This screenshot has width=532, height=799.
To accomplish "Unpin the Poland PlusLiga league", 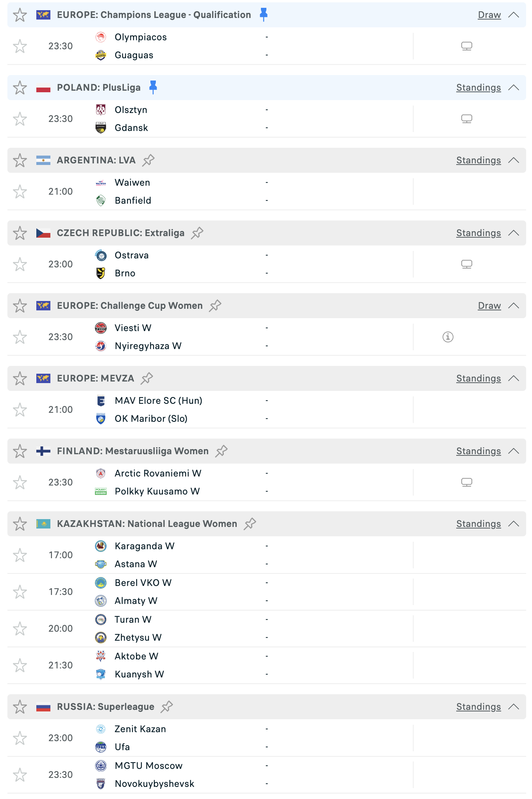I will [153, 87].
